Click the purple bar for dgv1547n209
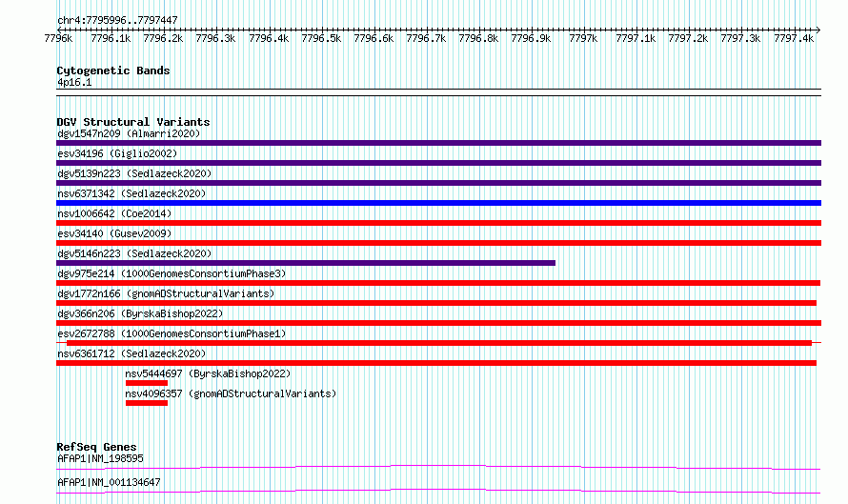848x504 pixels. pos(438,143)
